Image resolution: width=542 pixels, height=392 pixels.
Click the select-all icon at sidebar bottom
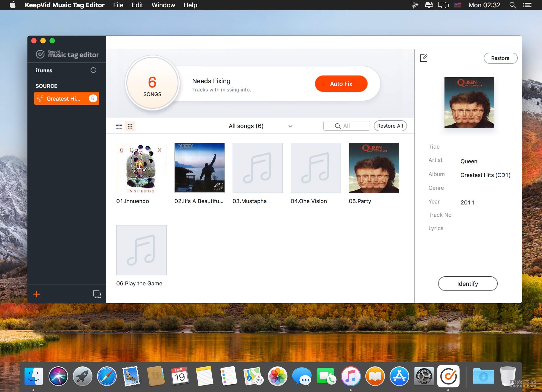point(97,294)
